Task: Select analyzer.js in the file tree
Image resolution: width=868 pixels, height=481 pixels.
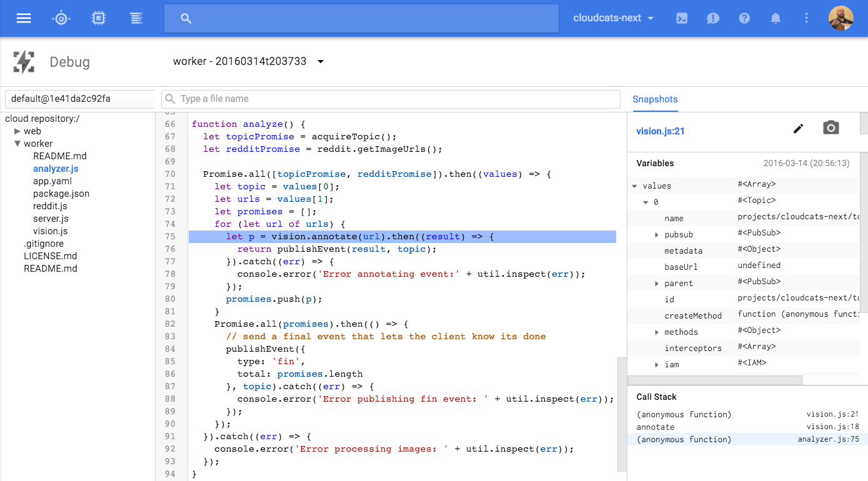Action: coord(56,169)
